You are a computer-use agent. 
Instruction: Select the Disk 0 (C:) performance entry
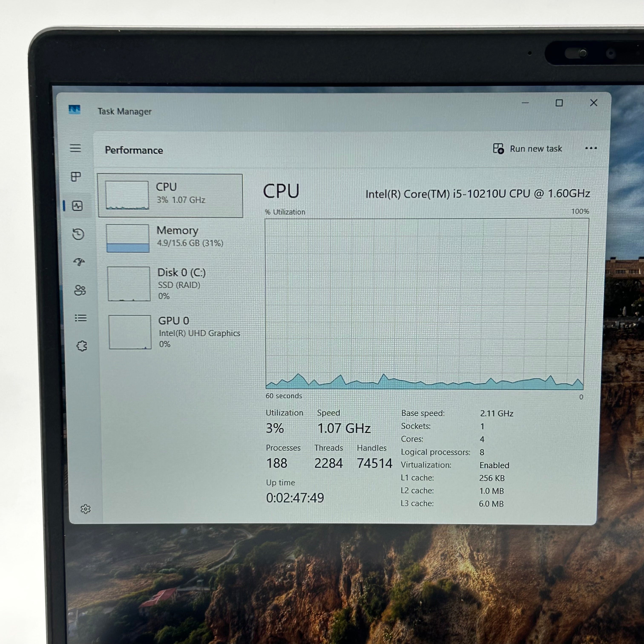pyautogui.click(x=171, y=284)
